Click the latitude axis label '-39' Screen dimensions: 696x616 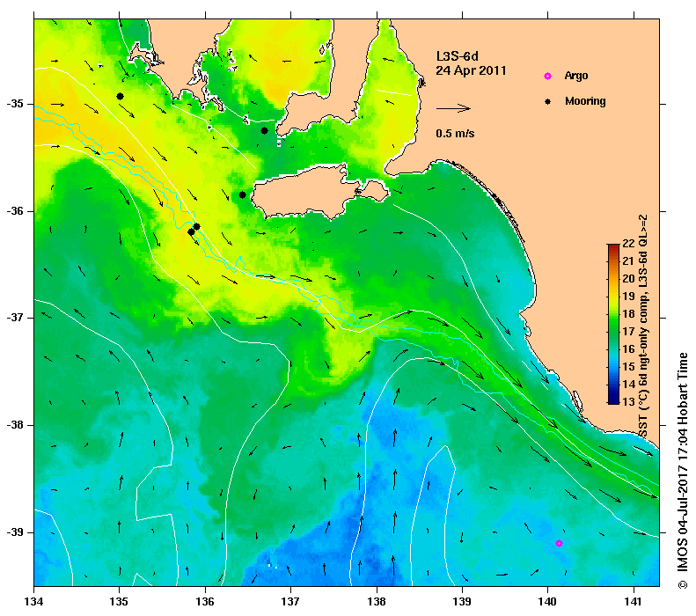(15, 532)
